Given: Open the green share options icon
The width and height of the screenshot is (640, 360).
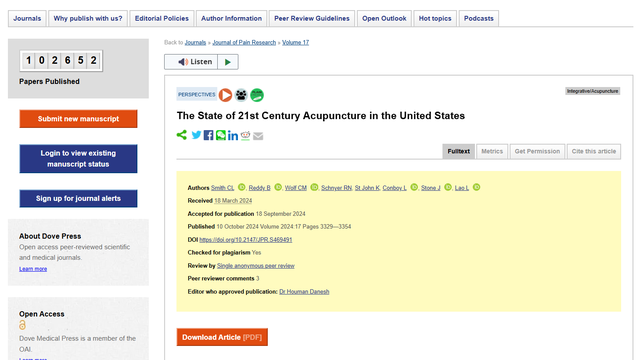Looking at the screenshot, I should pyautogui.click(x=182, y=135).
